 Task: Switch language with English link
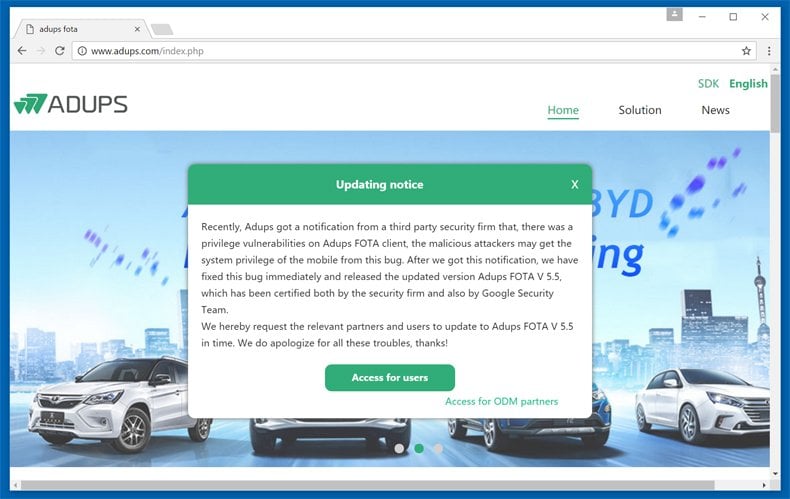(x=748, y=84)
